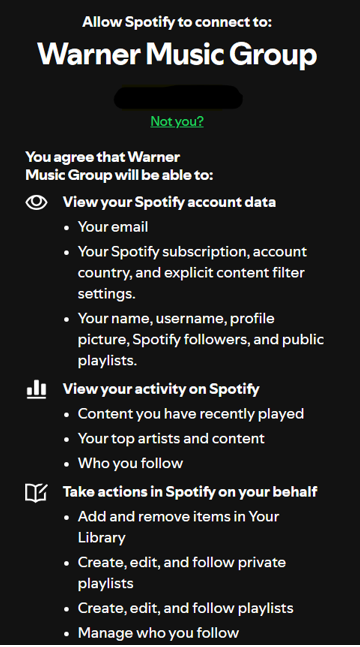
Task: Open the 'Not you?' link
Action: [177, 121]
